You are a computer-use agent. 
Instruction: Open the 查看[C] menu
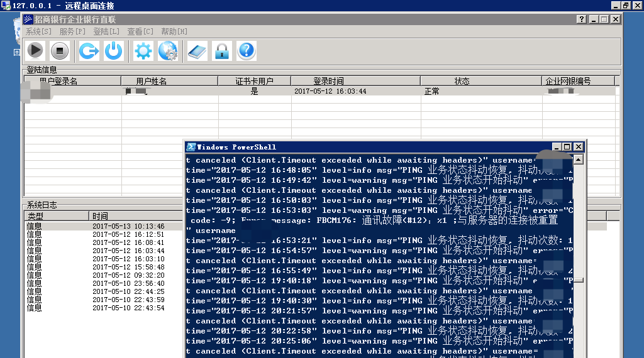tap(140, 31)
